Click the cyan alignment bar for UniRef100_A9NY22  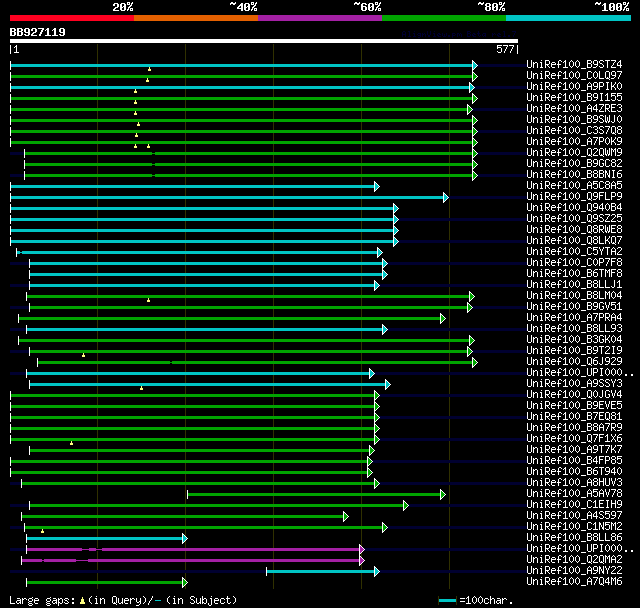(323, 572)
